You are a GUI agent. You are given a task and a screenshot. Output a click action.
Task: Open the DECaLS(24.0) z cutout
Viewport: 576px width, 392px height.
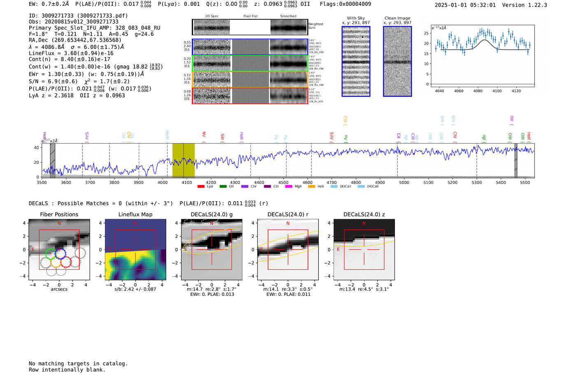pos(364,250)
